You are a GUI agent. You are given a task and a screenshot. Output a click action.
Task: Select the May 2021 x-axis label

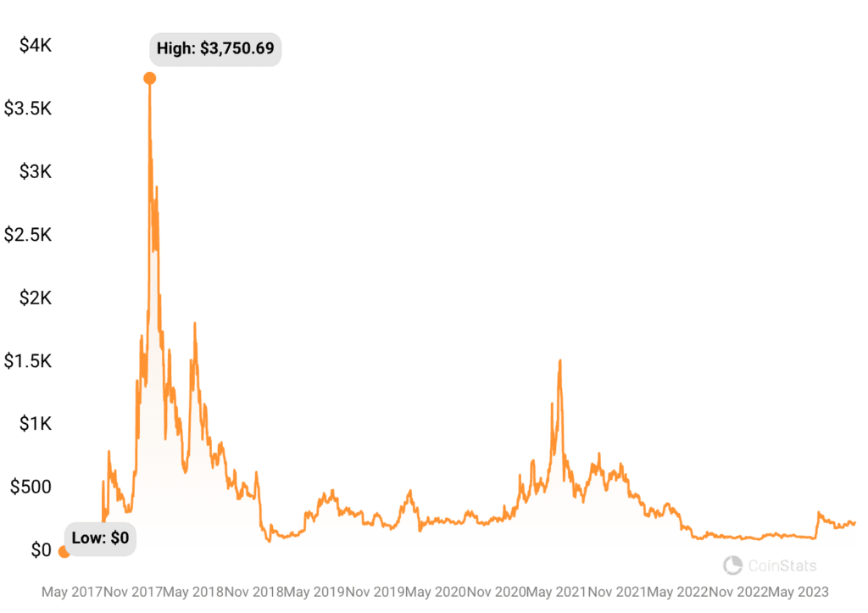coord(556,592)
